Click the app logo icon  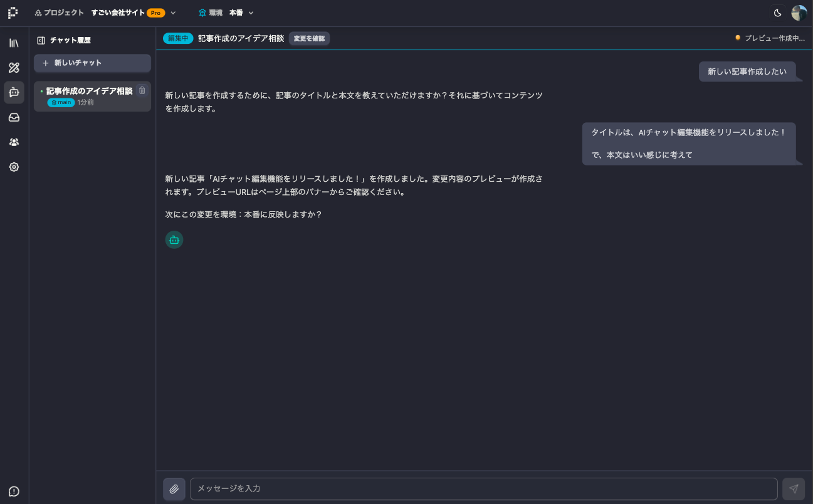tap(13, 13)
